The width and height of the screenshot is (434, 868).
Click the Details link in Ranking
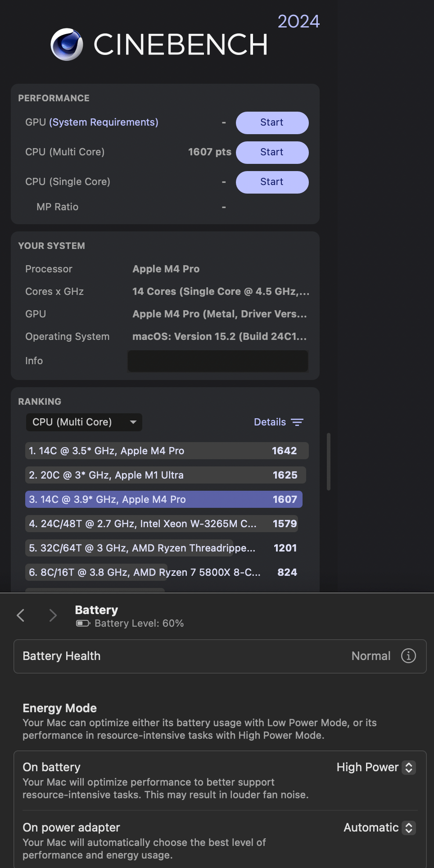(270, 422)
